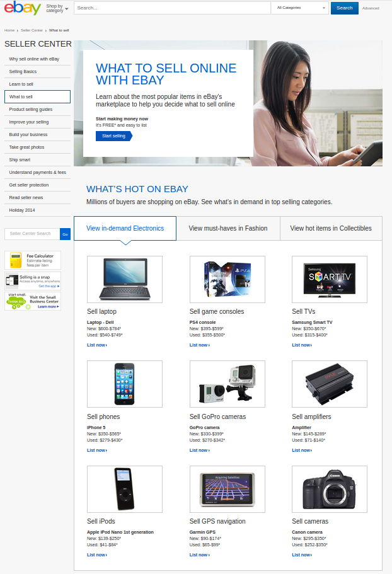
Task: Open Build your business
Action: tap(28, 135)
